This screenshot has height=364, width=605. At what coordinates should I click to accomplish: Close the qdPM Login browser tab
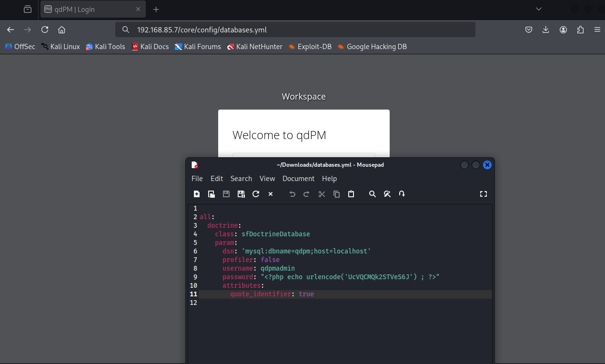pyautogui.click(x=138, y=10)
